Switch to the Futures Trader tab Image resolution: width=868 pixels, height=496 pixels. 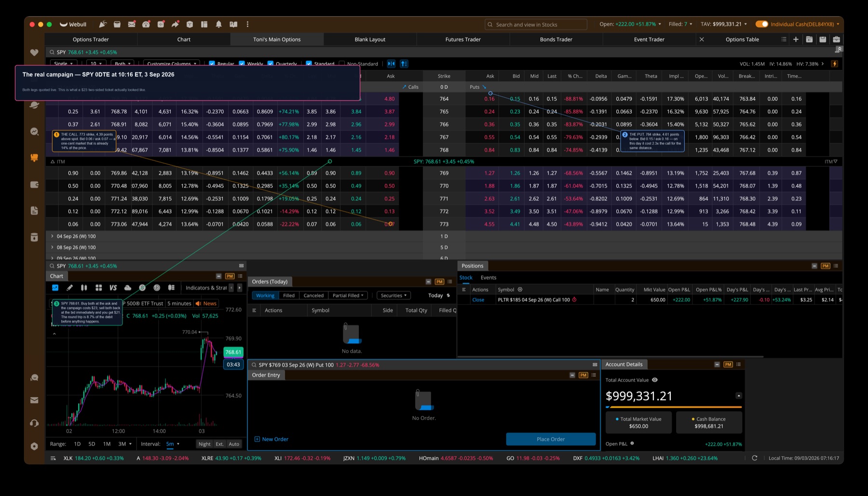coord(463,40)
